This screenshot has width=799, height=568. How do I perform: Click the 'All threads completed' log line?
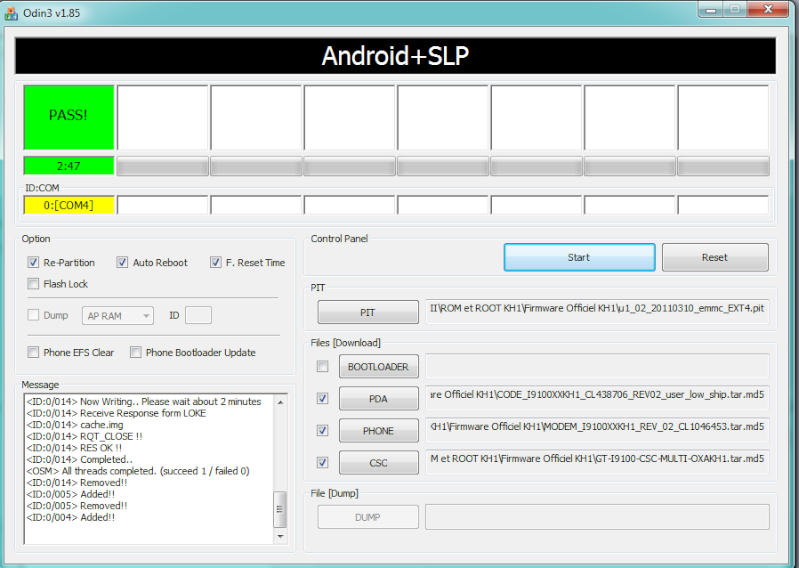pos(138,471)
